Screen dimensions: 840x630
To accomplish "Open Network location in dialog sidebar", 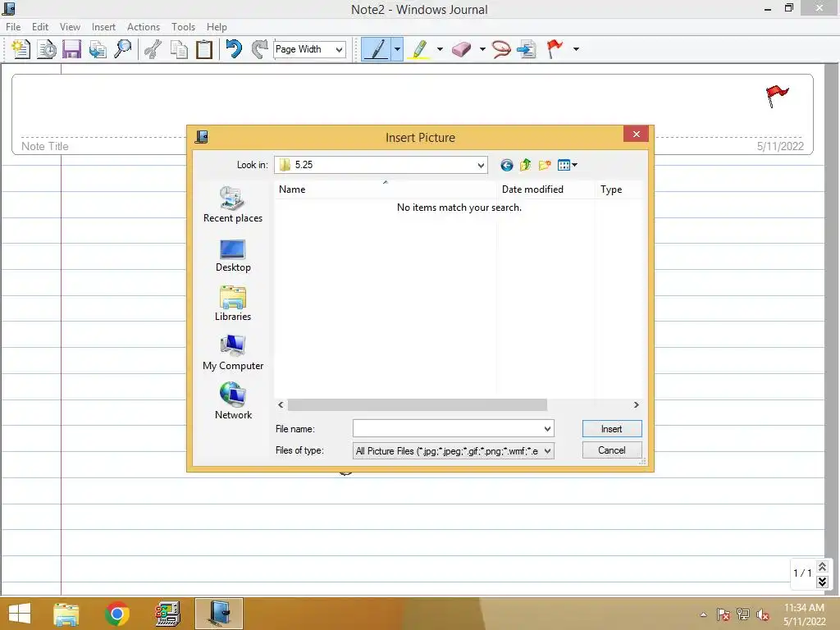I will [233, 400].
